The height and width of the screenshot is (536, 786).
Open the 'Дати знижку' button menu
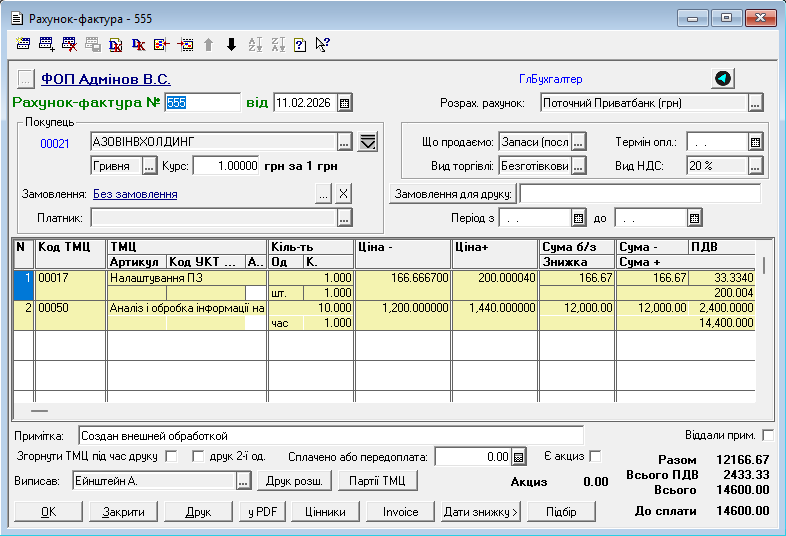[480, 512]
